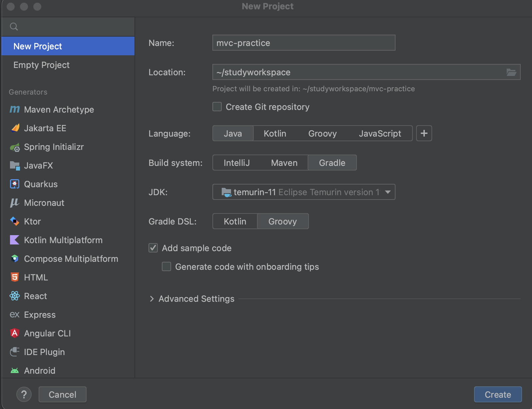
Task: Open the JDK temurin-11 dropdown
Action: click(x=304, y=192)
